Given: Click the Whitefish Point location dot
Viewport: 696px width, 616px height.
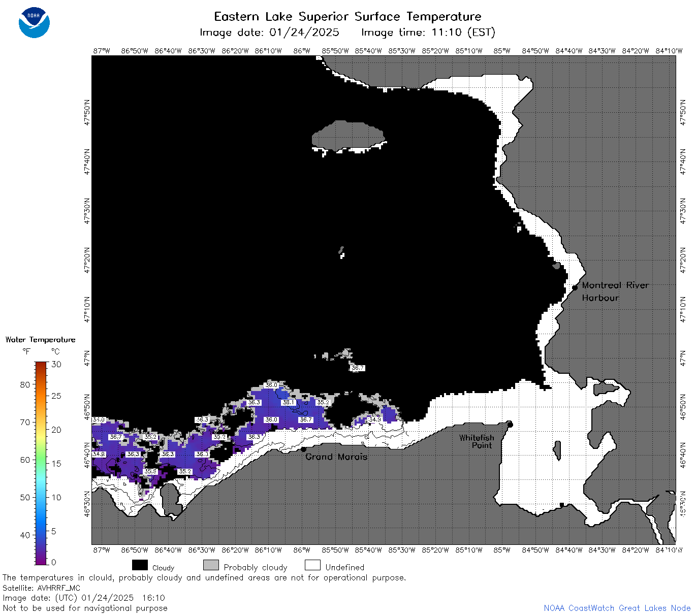Looking at the screenshot, I should (x=510, y=425).
